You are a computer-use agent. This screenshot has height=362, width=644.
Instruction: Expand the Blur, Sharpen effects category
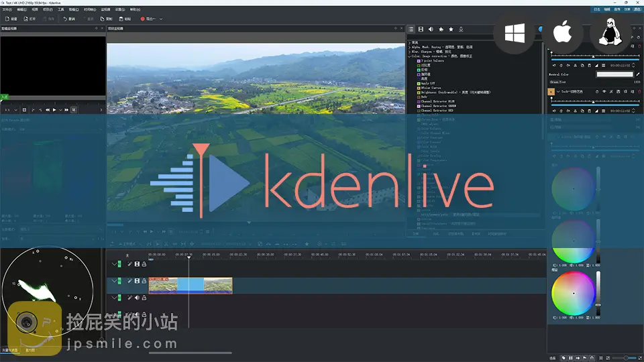(x=410, y=51)
